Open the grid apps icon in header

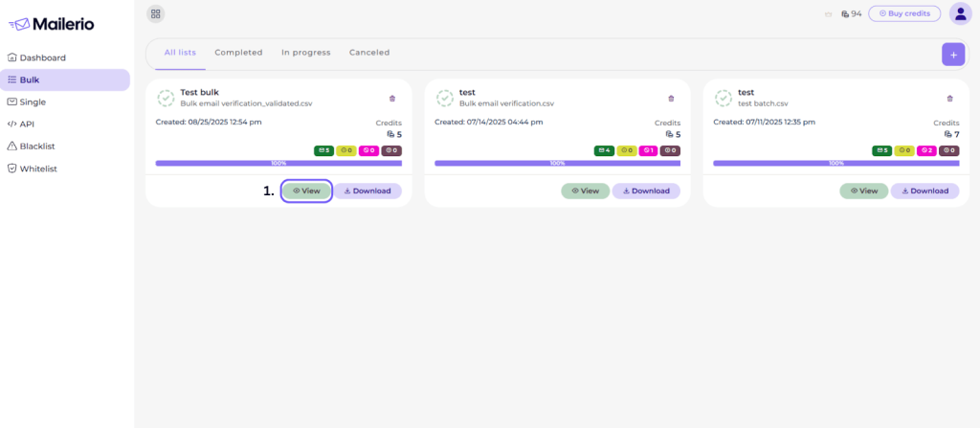[x=156, y=13]
